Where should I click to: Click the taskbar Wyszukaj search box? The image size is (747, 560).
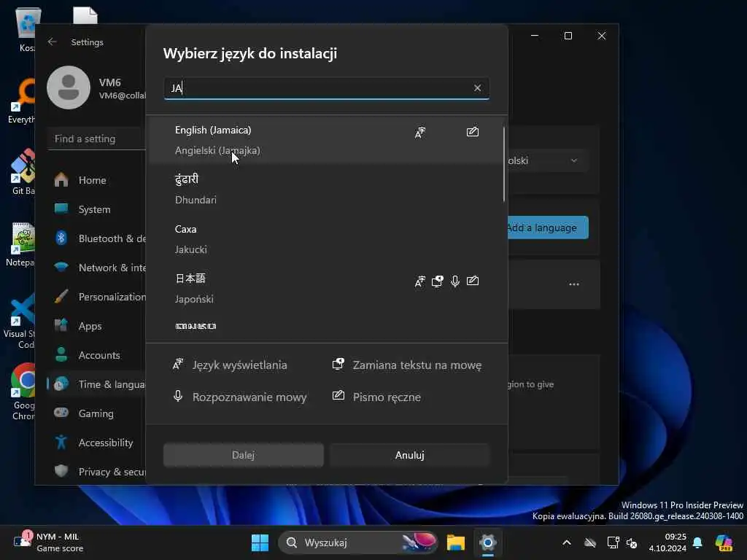358,542
